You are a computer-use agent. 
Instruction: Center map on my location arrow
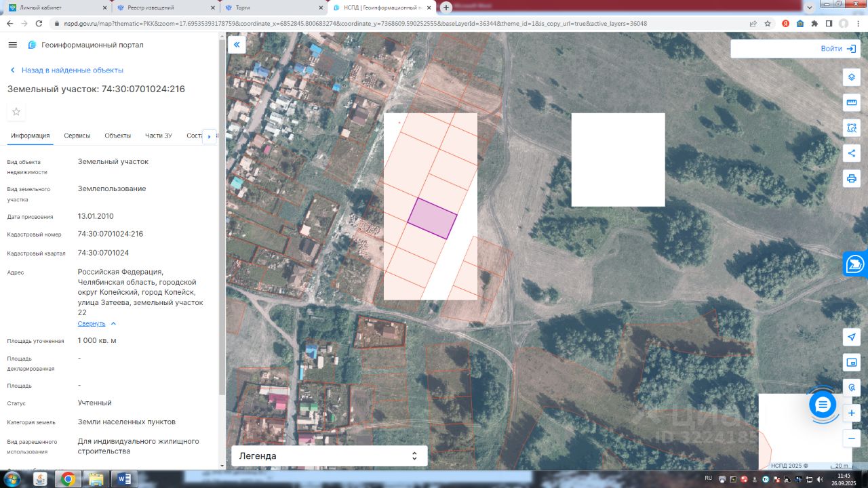(x=852, y=337)
